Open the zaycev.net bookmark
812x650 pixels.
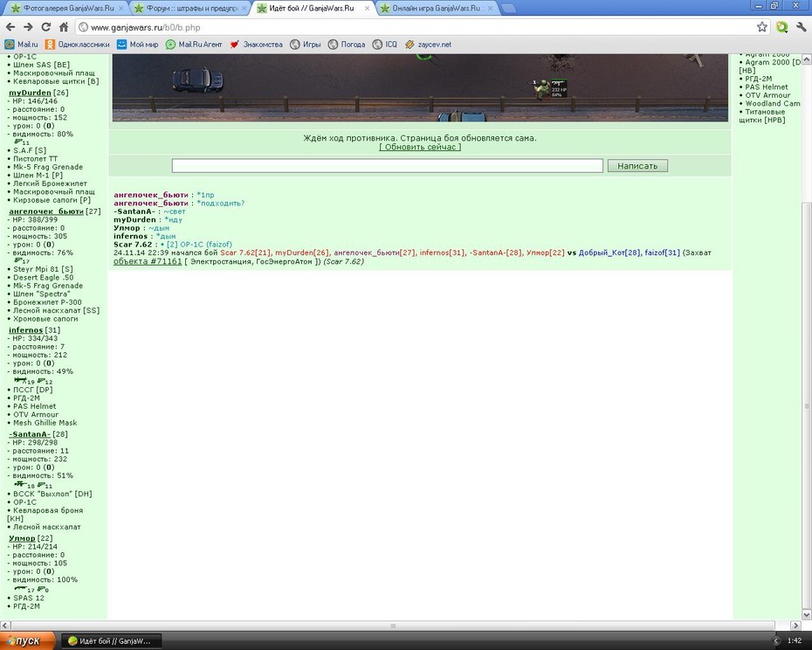428,45
